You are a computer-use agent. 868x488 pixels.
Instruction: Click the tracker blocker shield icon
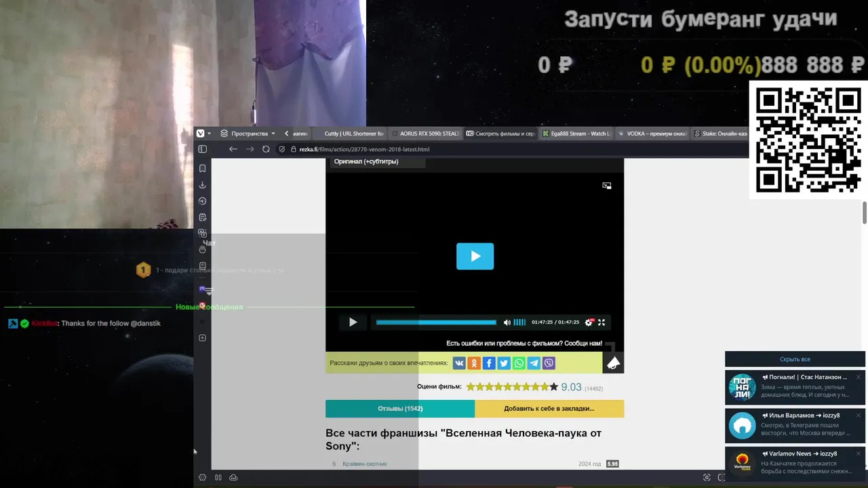coord(281,149)
